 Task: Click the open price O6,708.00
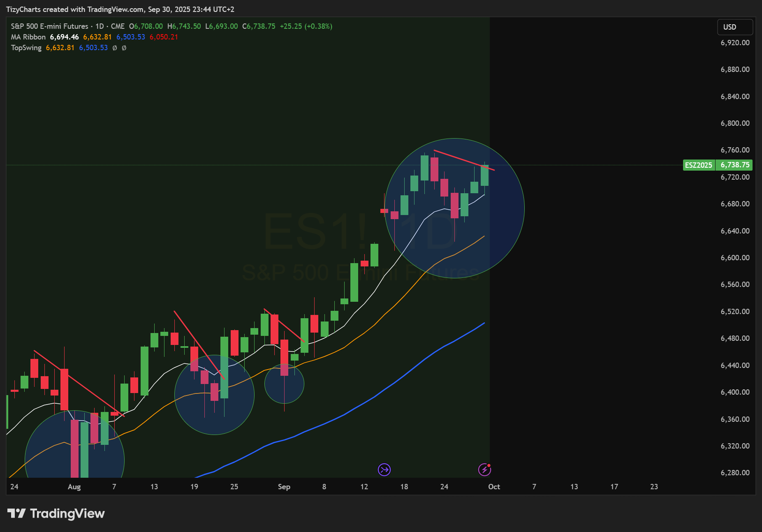coord(146,26)
